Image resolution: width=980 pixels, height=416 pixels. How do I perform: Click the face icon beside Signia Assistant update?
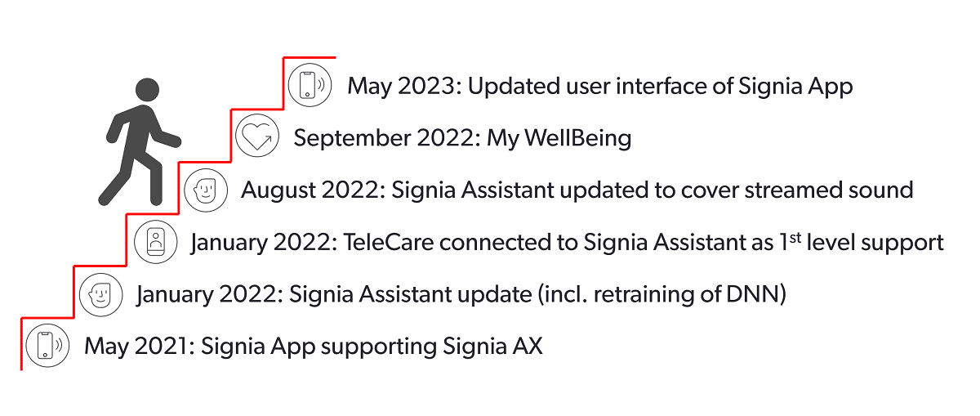pyautogui.click(x=100, y=293)
